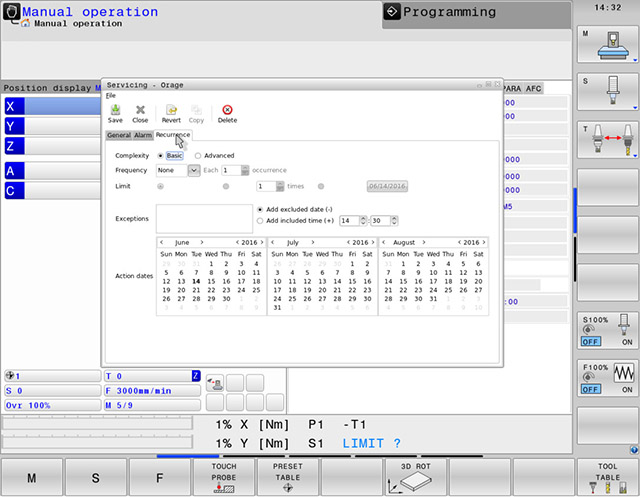Select Advanced complexity radio button

[x=198, y=155]
